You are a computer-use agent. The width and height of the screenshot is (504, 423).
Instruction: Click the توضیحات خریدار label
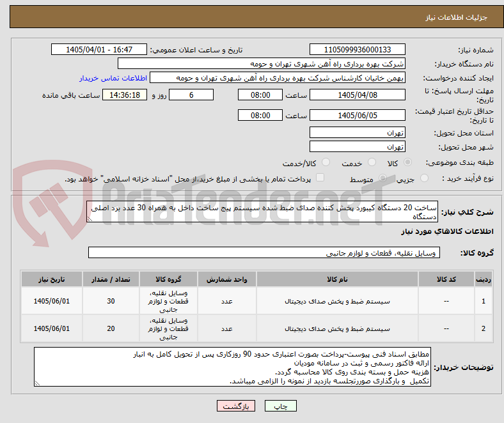pos(464,367)
